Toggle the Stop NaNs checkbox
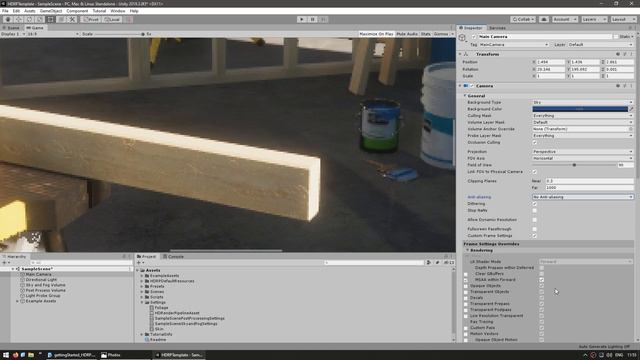 pyautogui.click(x=535, y=210)
